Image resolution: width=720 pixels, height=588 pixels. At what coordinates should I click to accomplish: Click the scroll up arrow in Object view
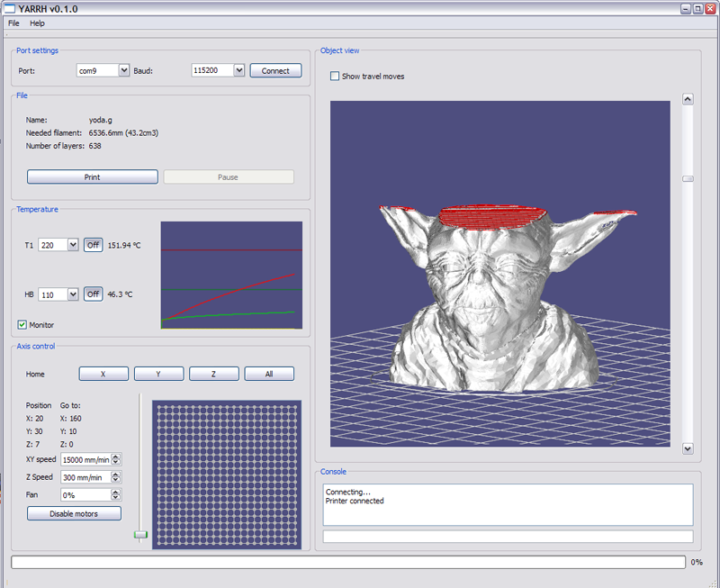click(x=688, y=99)
